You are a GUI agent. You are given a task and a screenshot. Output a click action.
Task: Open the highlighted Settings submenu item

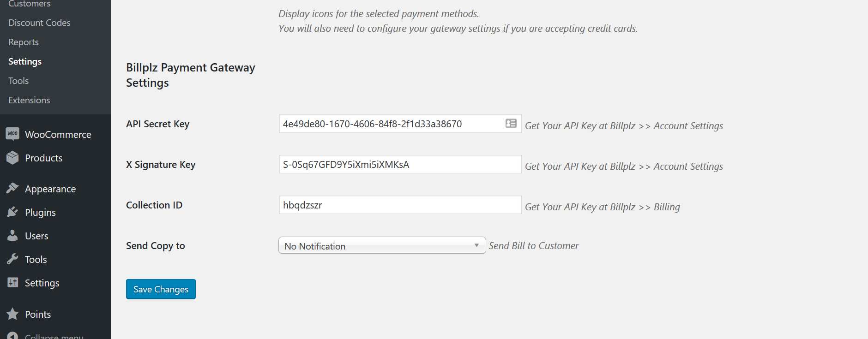pos(25,61)
